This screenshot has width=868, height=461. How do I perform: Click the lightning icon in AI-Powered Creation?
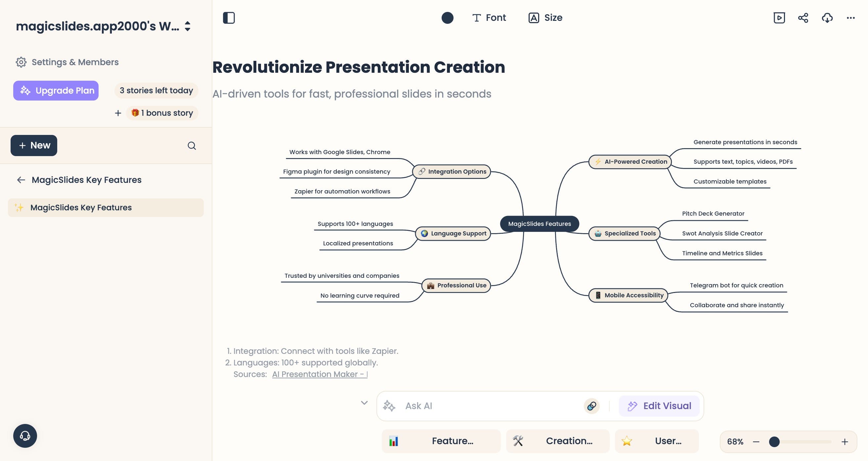pos(598,161)
